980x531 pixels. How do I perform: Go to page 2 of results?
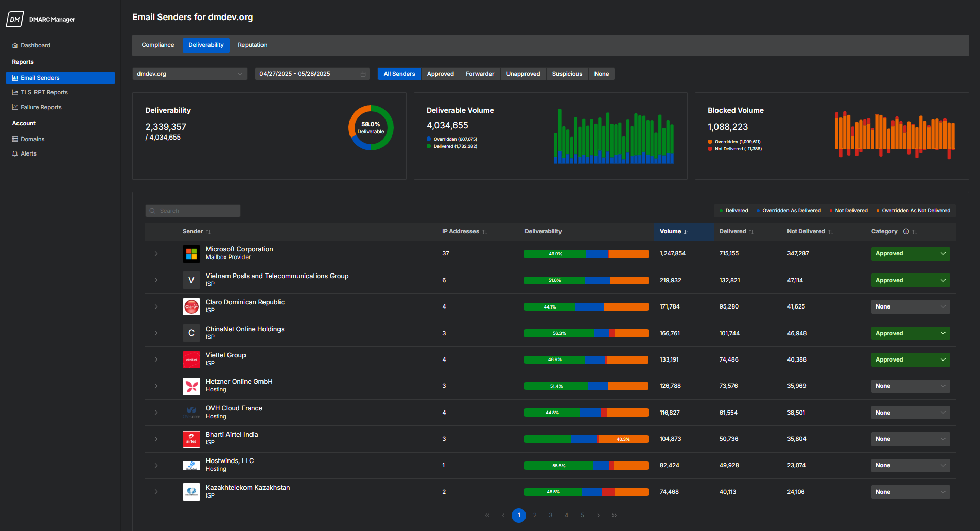(535, 515)
